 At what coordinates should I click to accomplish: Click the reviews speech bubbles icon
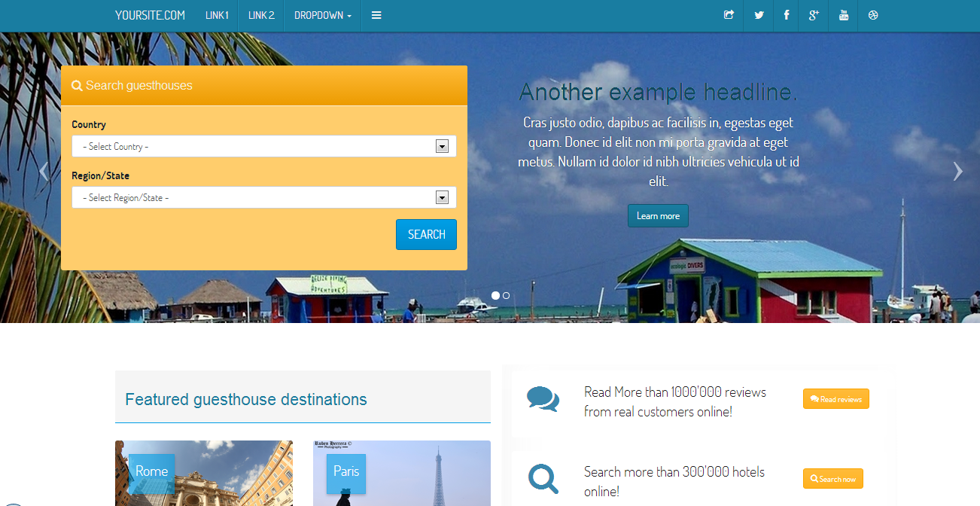[543, 398]
